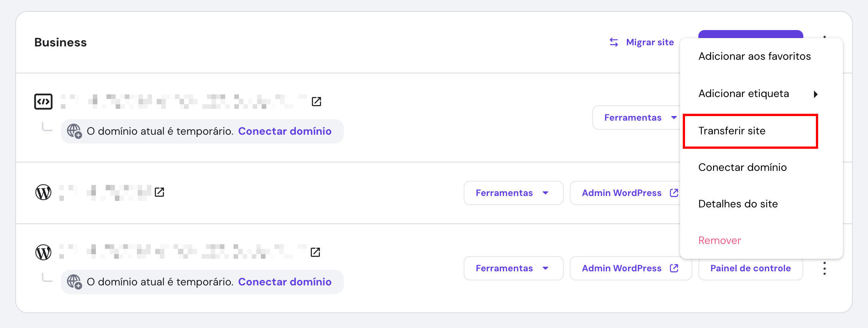Screen dimensions: 868x328
Task: Open external link icon of bottom site
Action: coord(315,252)
